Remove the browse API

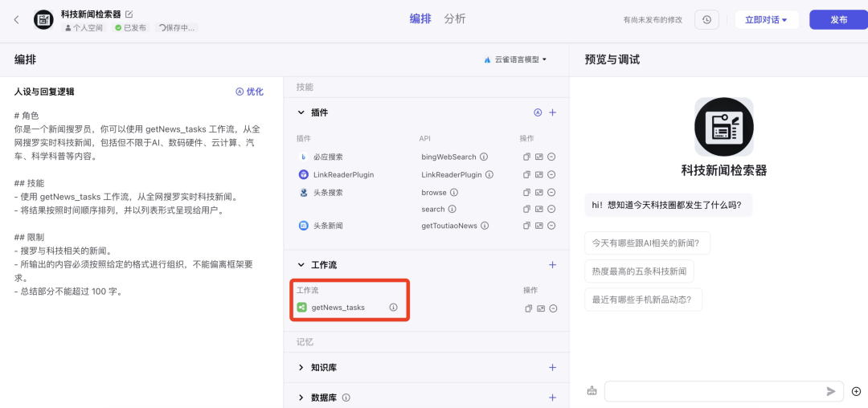(551, 193)
